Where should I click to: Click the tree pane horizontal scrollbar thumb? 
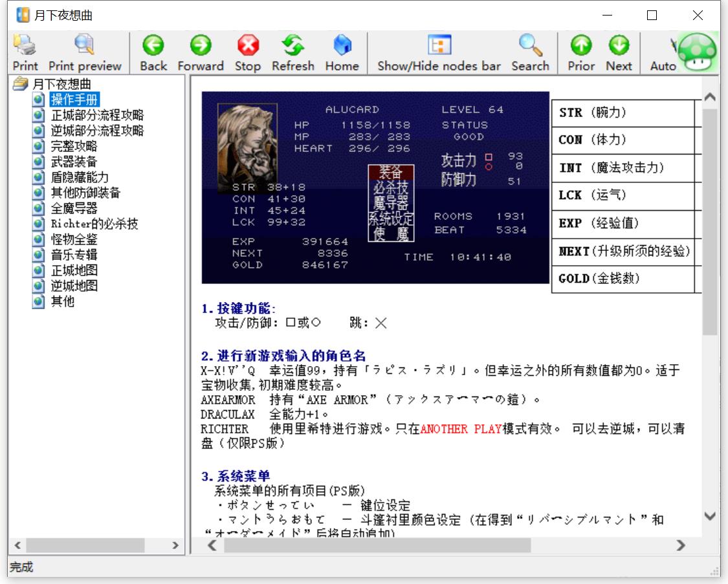coord(85,545)
